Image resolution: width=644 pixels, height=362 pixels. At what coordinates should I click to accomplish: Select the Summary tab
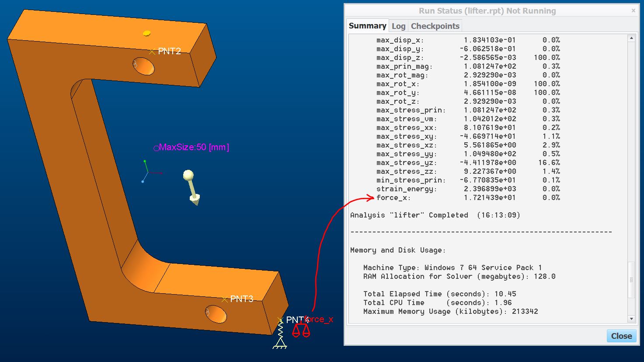367,25
